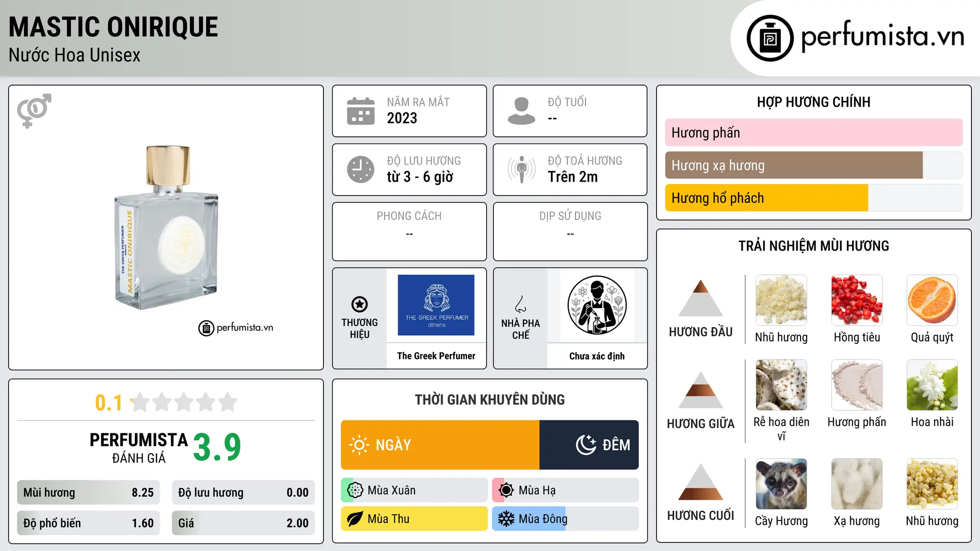Click the Giá score row
The width and height of the screenshot is (980, 551).
pyautogui.click(x=243, y=523)
